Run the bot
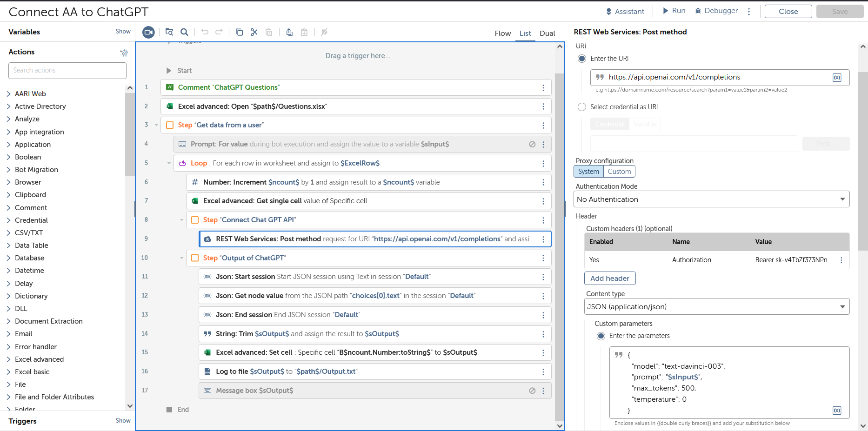Screen dimensions: 868x431 pyautogui.click(x=674, y=11)
